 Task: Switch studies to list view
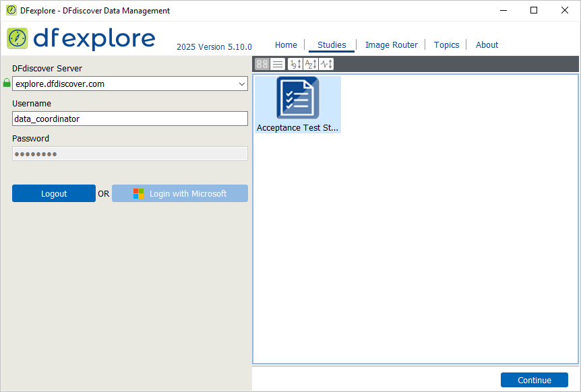tap(278, 64)
